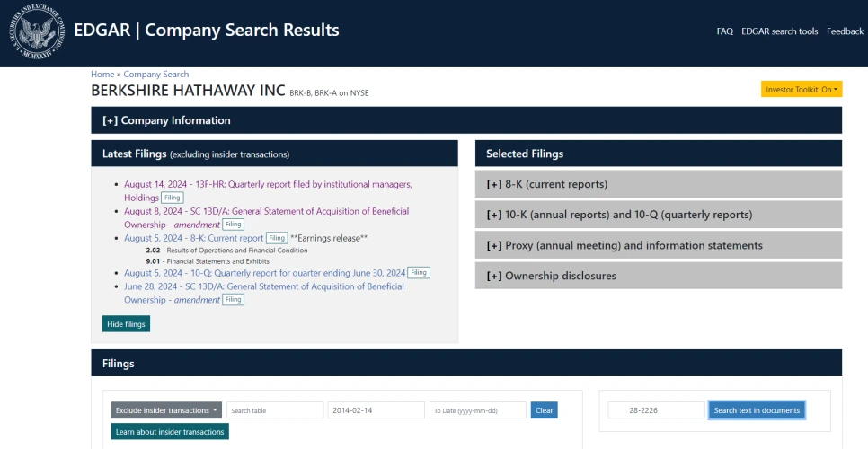The width and height of the screenshot is (868, 449).
Task: Focus the Search table field
Action: coord(275,410)
